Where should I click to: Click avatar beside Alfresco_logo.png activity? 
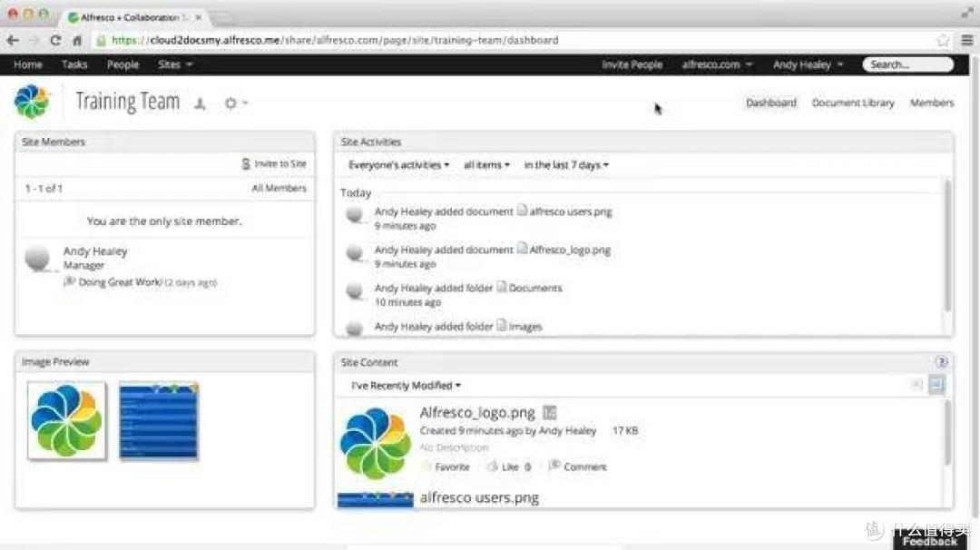355,253
